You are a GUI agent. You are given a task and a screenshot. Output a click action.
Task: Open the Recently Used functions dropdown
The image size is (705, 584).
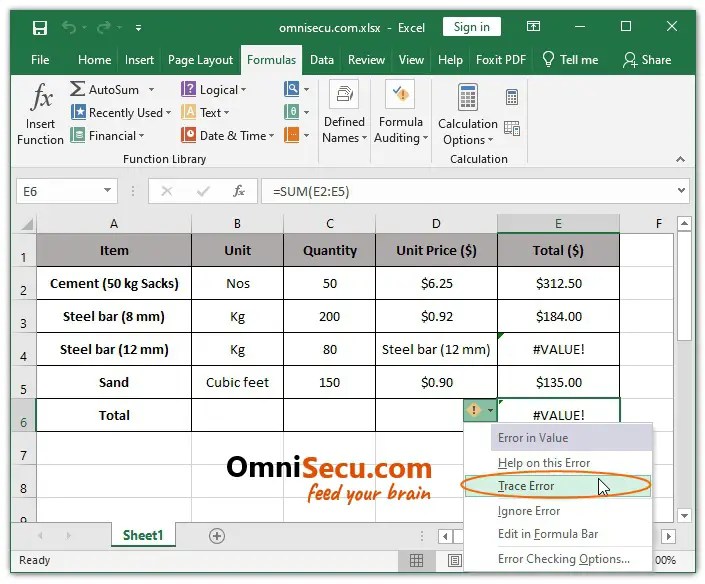pos(121,112)
